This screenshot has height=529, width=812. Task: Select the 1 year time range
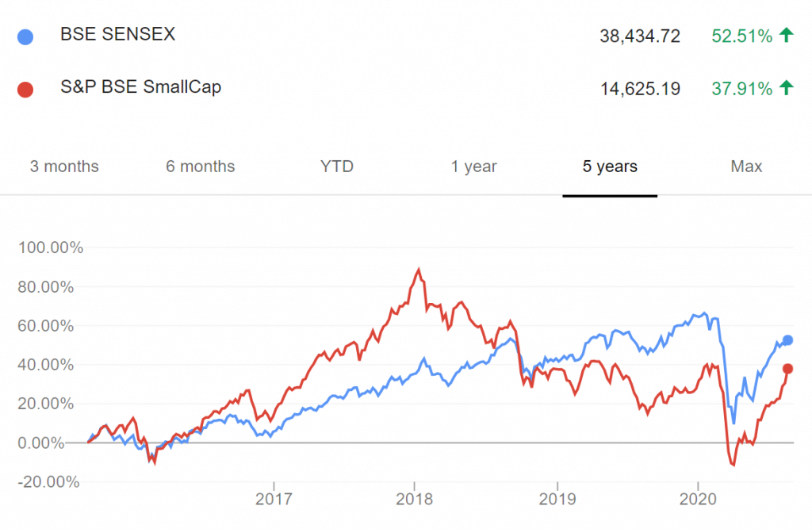coord(473,167)
